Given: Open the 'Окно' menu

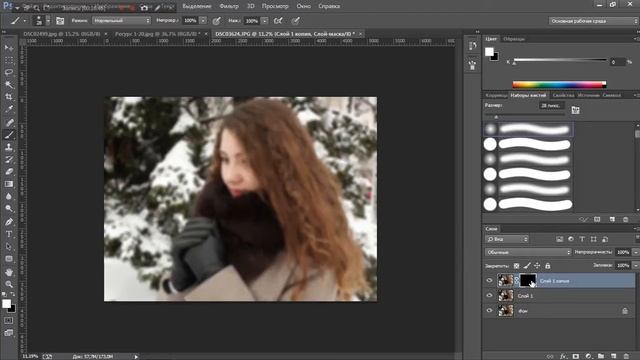Looking at the screenshot, I should tap(303, 6).
